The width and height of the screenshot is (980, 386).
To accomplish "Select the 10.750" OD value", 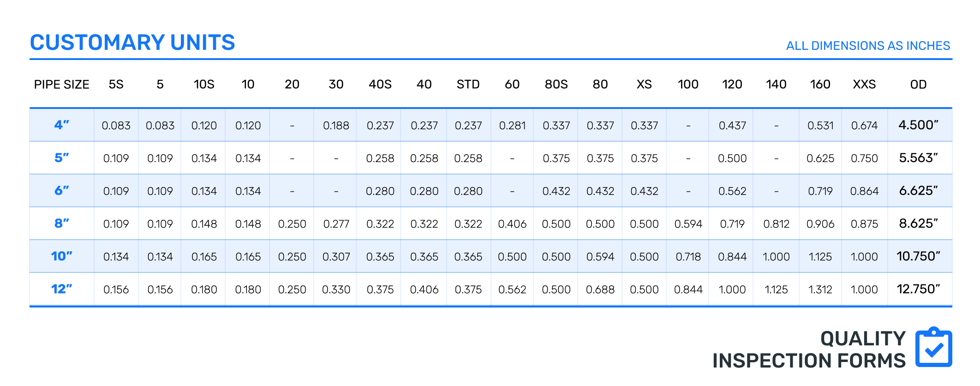I will click(x=918, y=256).
